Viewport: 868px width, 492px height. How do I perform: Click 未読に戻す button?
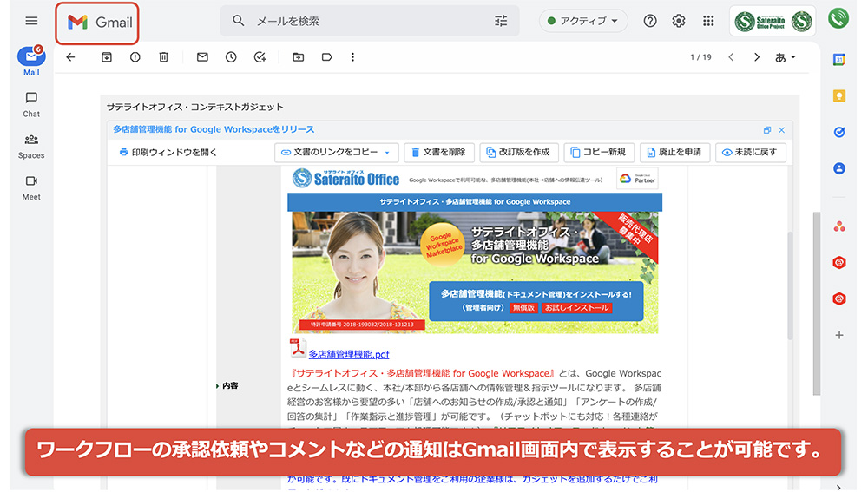pyautogui.click(x=751, y=152)
